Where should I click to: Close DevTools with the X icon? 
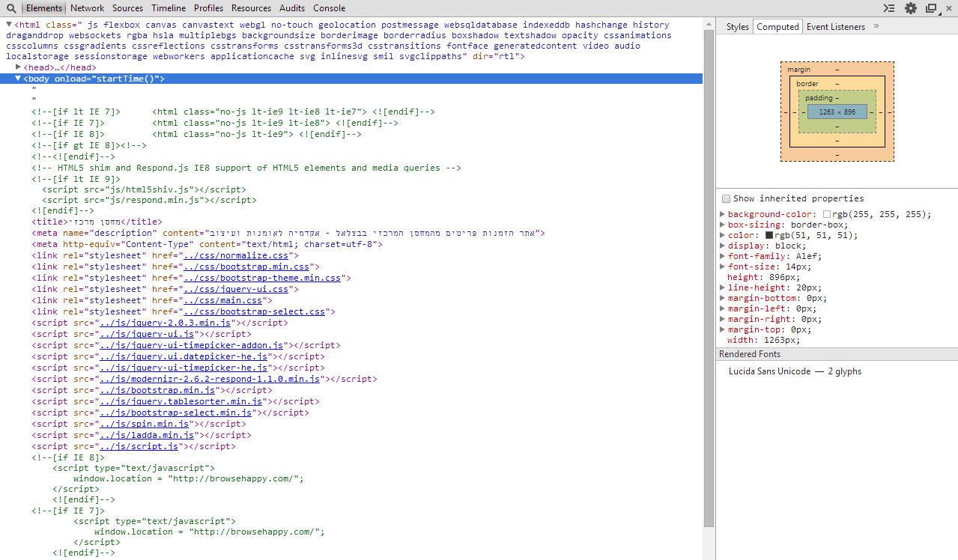(x=951, y=8)
